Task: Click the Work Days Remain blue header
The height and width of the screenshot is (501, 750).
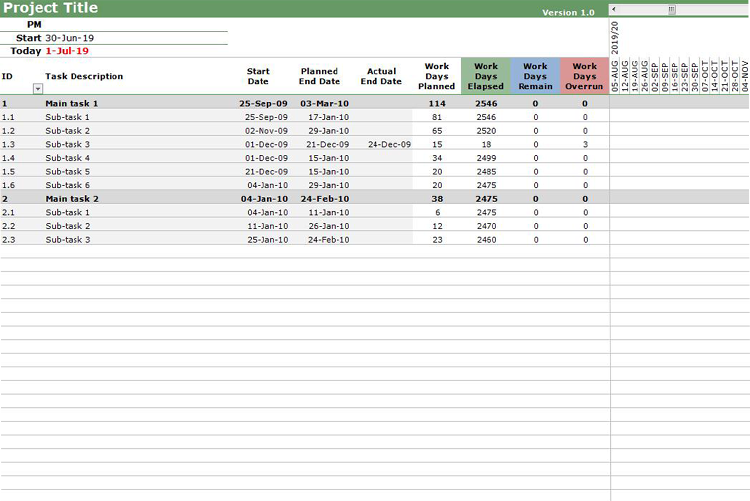Action: point(535,76)
